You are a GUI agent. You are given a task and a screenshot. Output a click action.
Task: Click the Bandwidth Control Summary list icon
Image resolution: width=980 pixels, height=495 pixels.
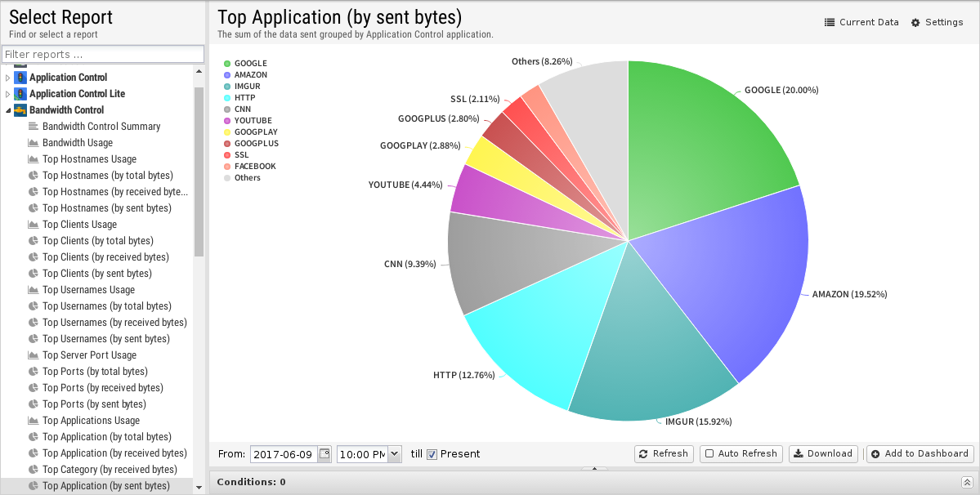[34, 126]
